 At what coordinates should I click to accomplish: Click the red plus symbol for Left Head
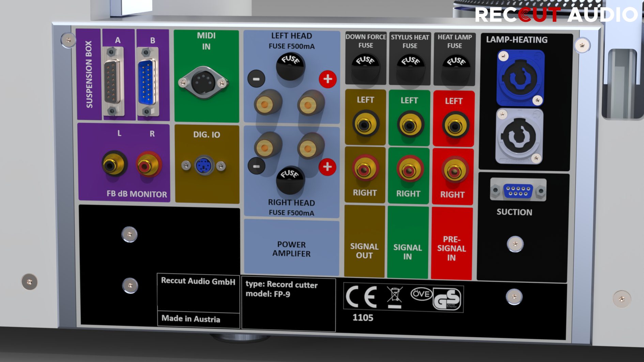[x=327, y=79]
